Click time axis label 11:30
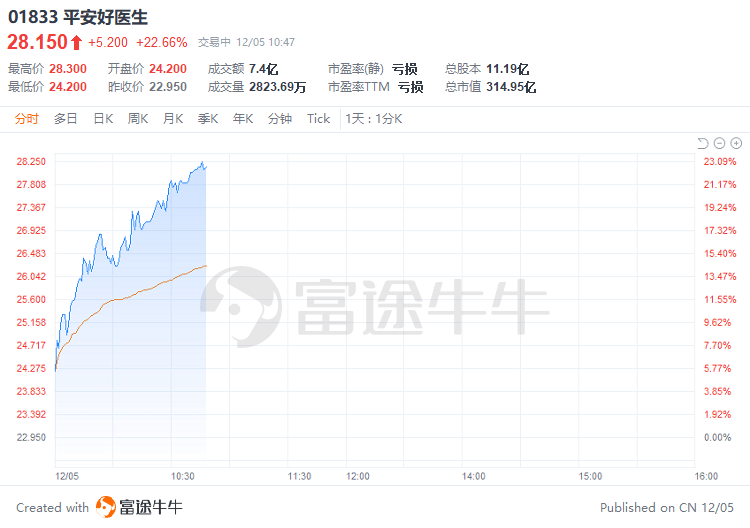The height and width of the screenshot is (528, 750). coord(299,476)
